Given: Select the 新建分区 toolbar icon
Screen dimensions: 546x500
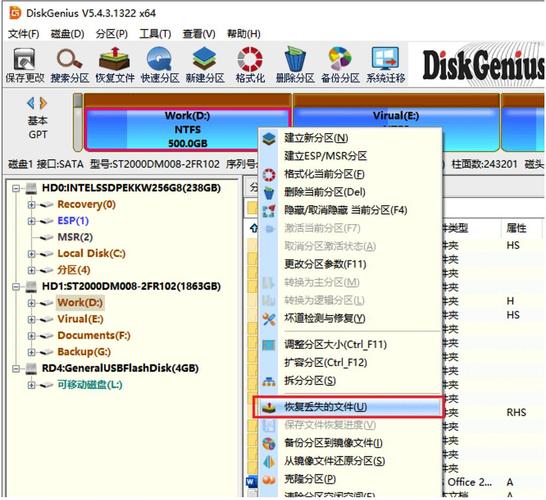Looking at the screenshot, I should (x=205, y=66).
